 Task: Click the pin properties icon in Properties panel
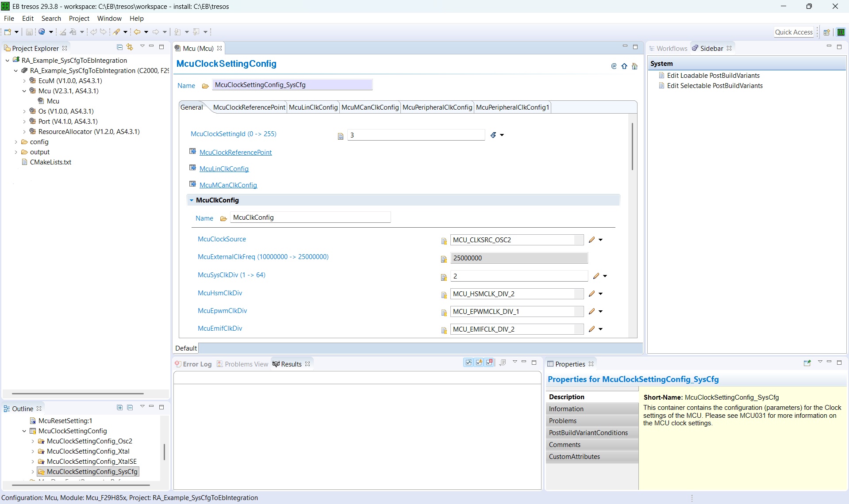(x=807, y=363)
